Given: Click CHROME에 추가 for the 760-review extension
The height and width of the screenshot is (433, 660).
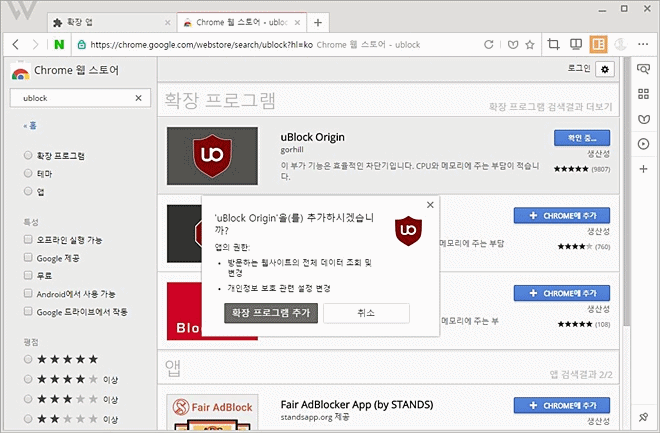Looking at the screenshot, I should 562,215.
